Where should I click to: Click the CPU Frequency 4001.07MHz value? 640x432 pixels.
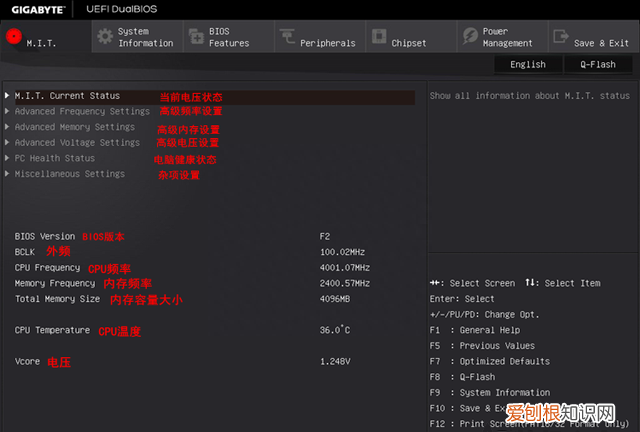point(344,268)
